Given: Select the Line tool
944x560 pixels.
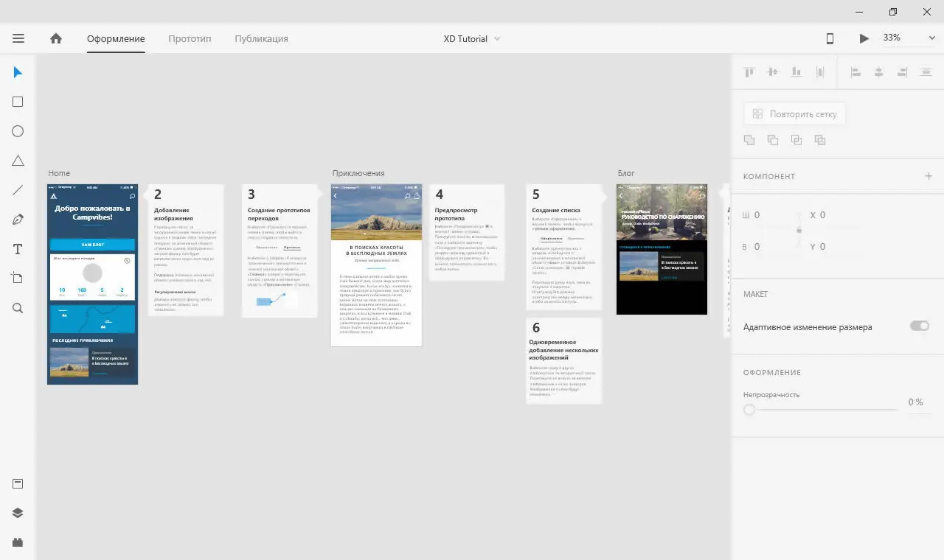Looking at the screenshot, I should [x=18, y=189].
